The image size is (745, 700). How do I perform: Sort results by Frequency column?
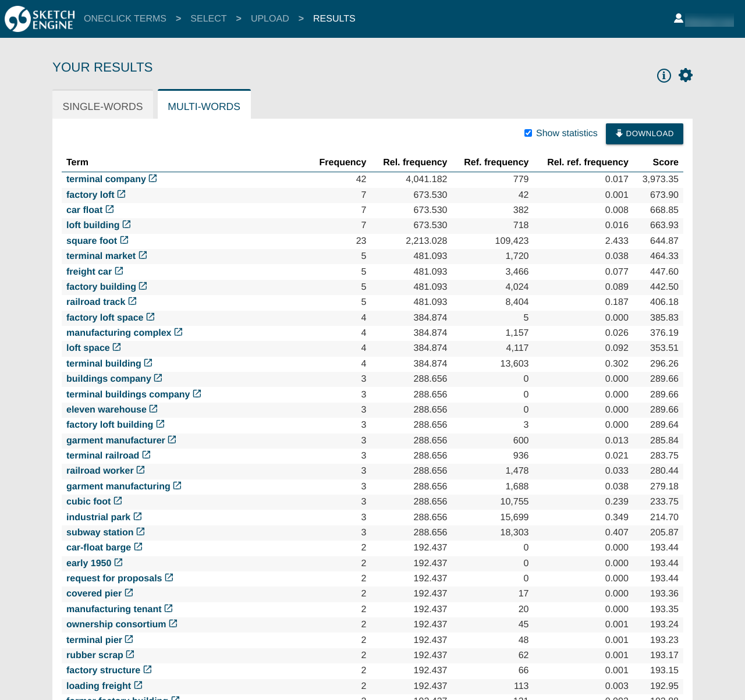click(x=342, y=162)
